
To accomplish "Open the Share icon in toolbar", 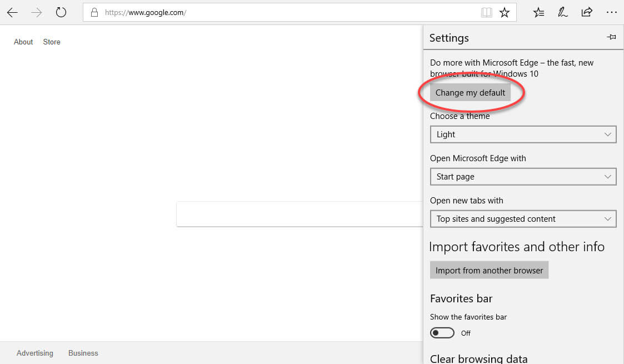I will pos(587,12).
